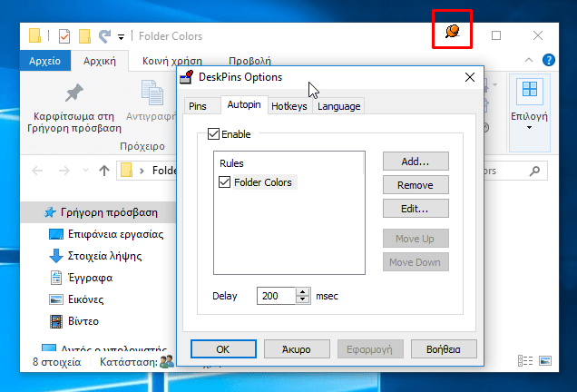Open Στοιχεία λήψης downloads folder
Screen dimensions: 577x392
[95, 256]
